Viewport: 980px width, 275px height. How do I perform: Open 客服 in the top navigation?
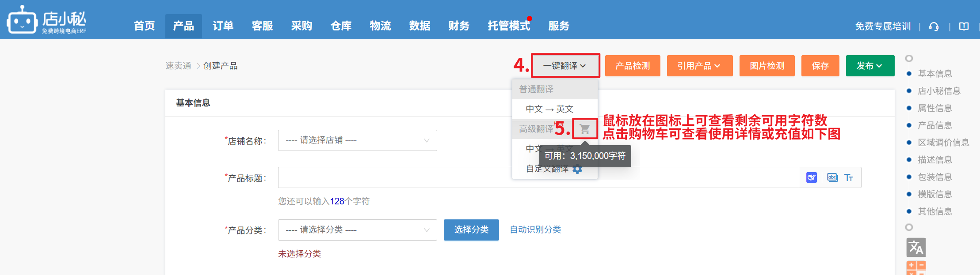tap(262, 26)
